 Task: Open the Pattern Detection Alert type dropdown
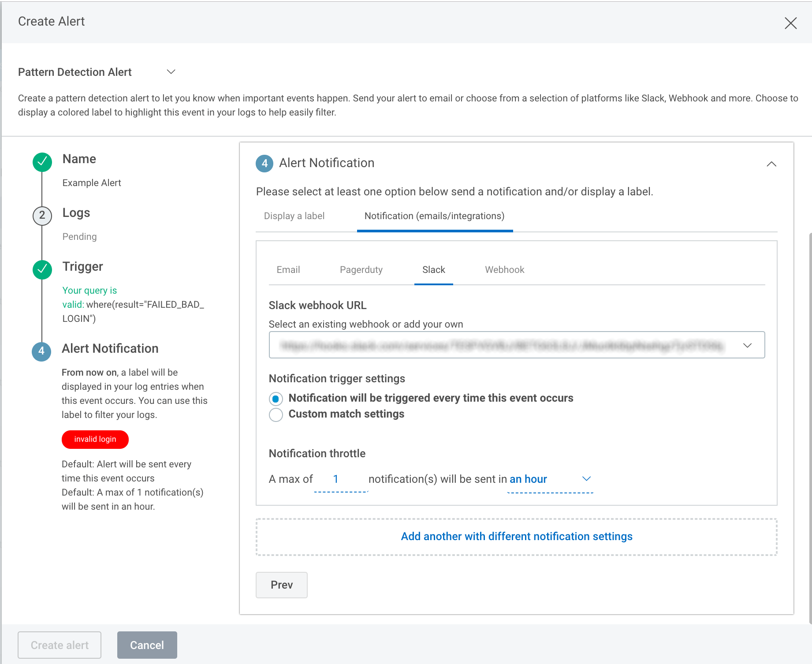pos(171,72)
